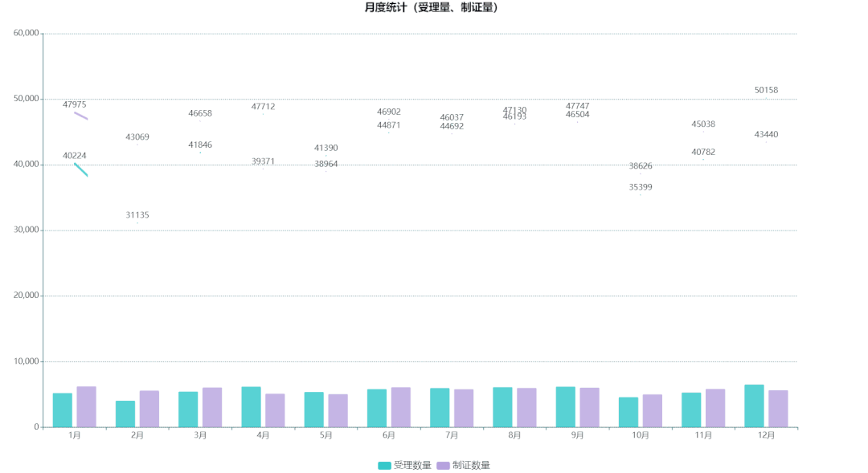Select the teal 受理数量 bar for 5月
Viewport: 868px width, 473px height.
pyautogui.click(x=314, y=410)
